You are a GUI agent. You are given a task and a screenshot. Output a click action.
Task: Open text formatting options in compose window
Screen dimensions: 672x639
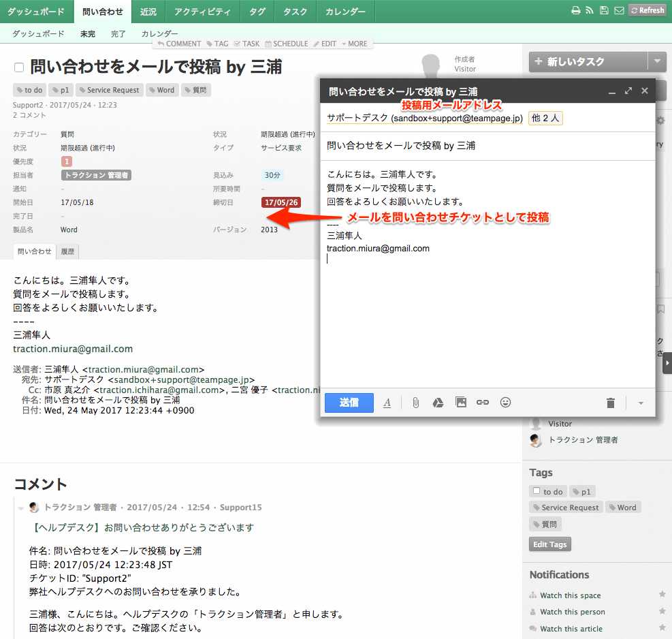click(x=387, y=403)
